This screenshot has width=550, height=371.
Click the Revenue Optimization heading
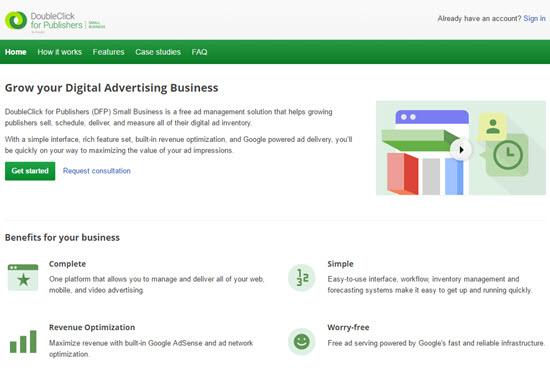tap(92, 327)
